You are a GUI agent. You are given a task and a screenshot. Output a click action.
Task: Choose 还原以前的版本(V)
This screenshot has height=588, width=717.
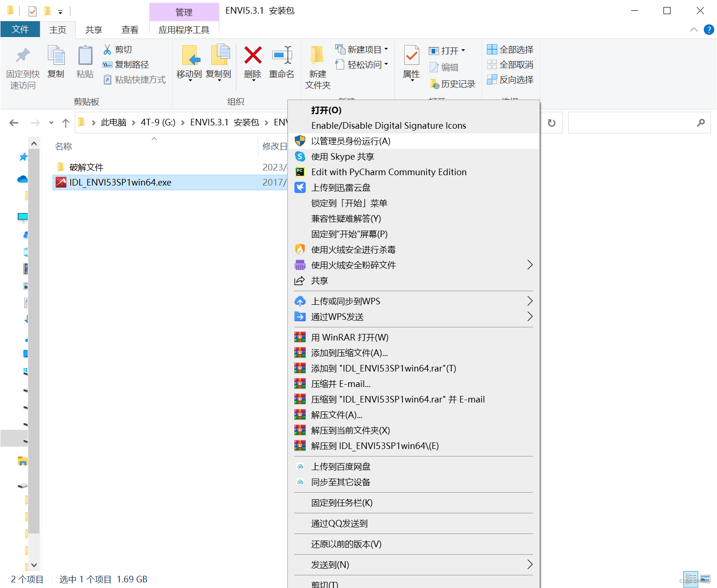pyautogui.click(x=414, y=544)
